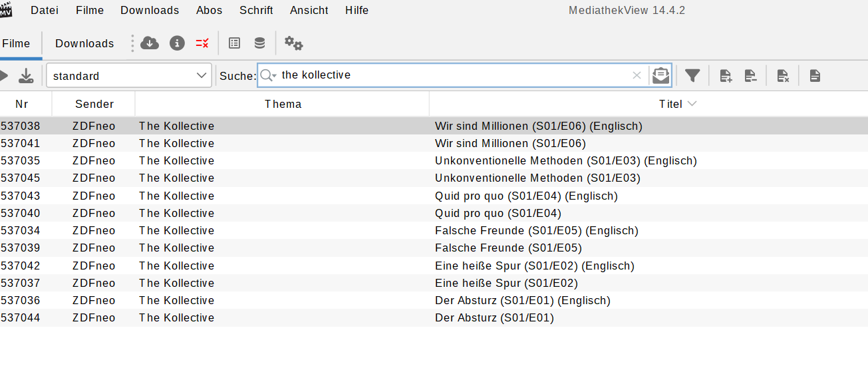Click the red checklist toolbar icon

[x=202, y=43]
